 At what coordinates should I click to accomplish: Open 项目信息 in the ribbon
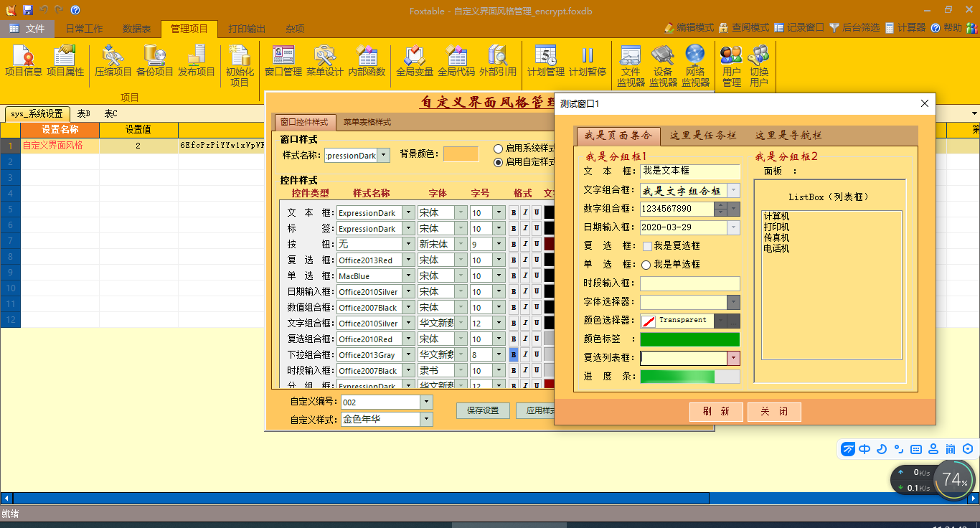24,61
